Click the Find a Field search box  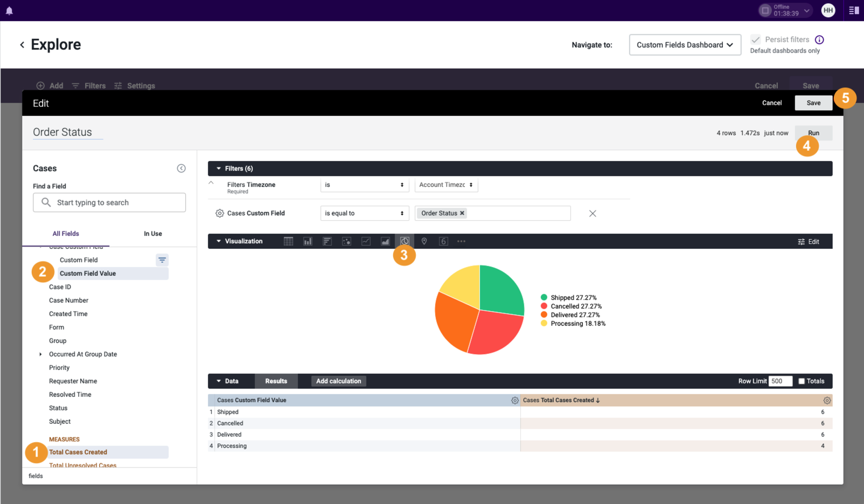pos(109,202)
